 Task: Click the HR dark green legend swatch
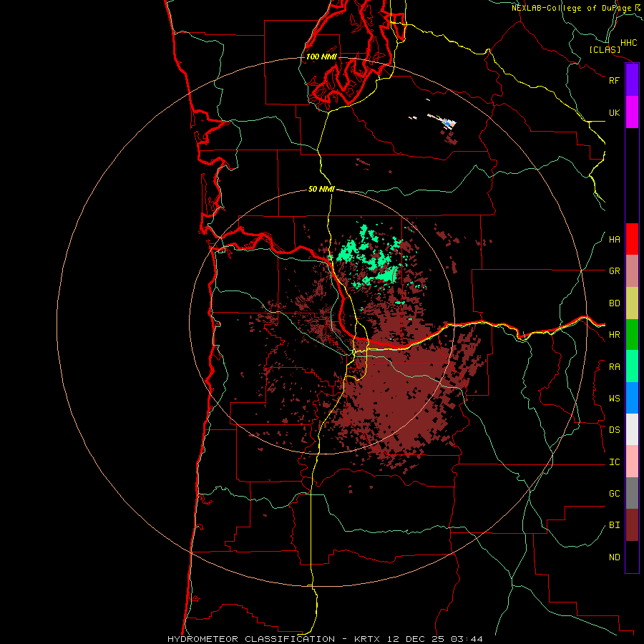(632, 335)
